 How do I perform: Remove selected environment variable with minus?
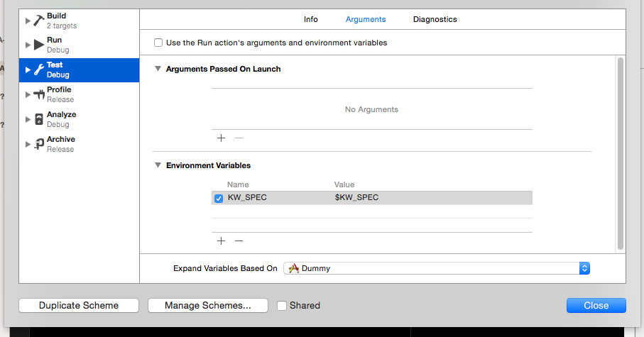pos(239,241)
